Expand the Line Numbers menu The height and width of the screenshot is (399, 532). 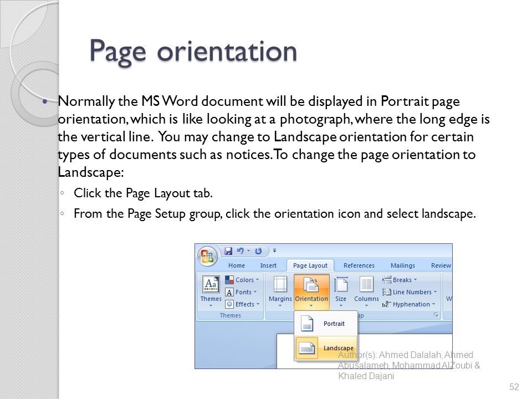410,292
